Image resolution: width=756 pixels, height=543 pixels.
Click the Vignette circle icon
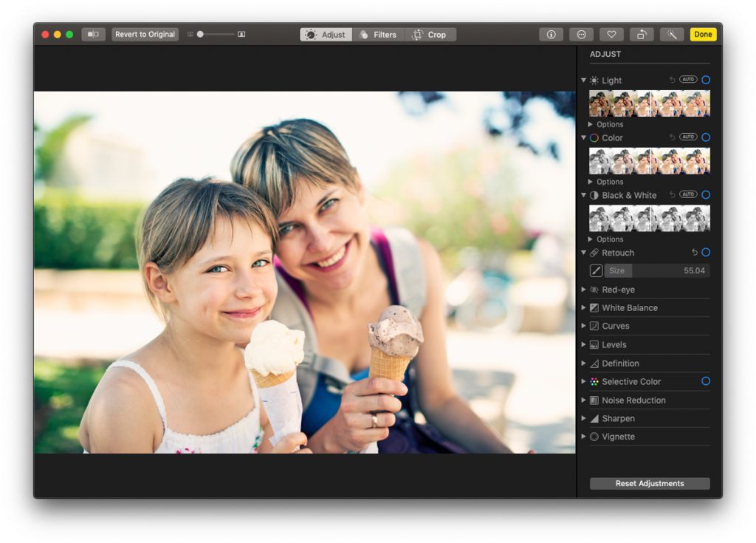[x=594, y=437]
